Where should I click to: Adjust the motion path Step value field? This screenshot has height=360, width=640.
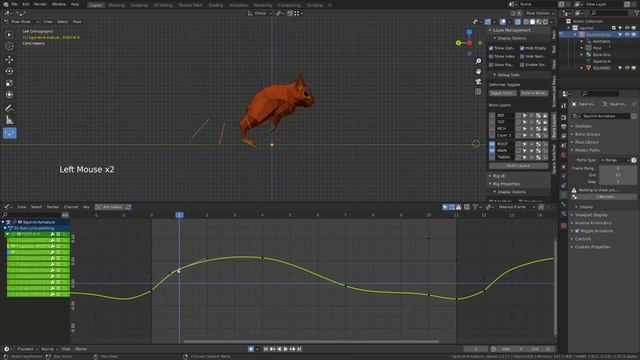618,182
